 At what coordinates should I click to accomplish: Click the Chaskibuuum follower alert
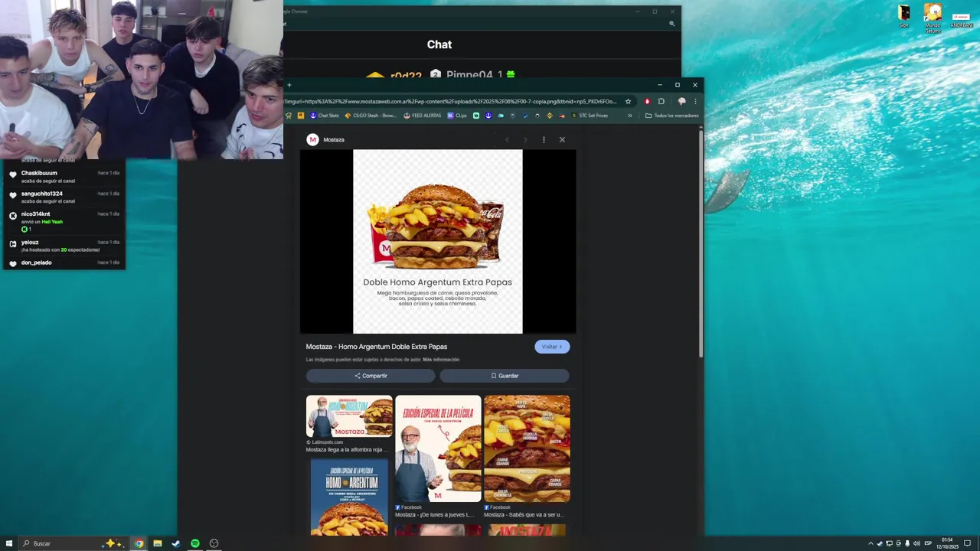coord(64,177)
